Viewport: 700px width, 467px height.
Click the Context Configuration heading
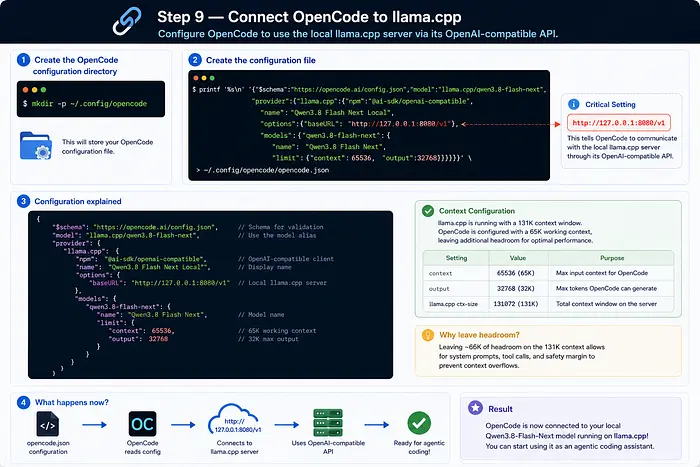pyautogui.click(x=477, y=211)
